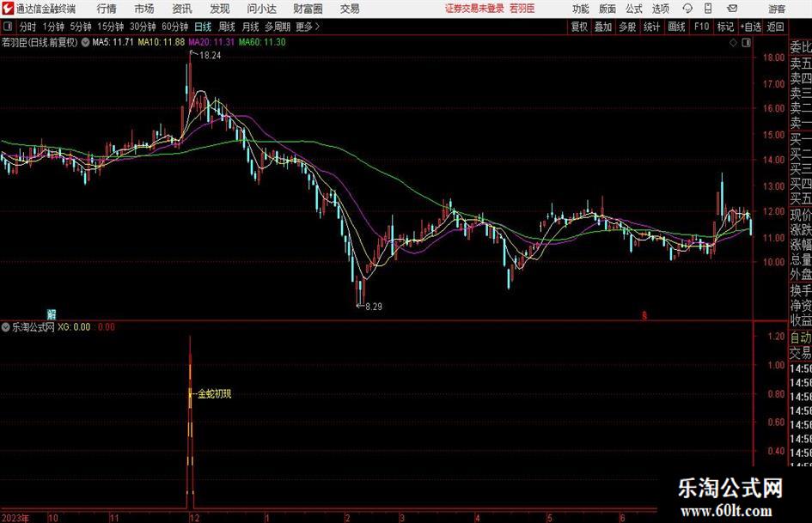Viewport: 812px width, 523px height.
Task: Open the 资讯 menu
Action: [x=182, y=9]
